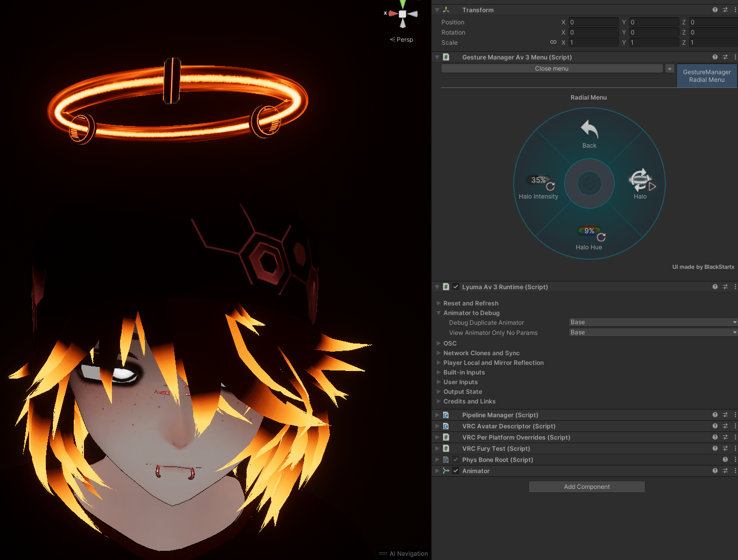The width and height of the screenshot is (738, 560).
Task: Click the scene orientation gizmo center cube
Action: point(402,14)
